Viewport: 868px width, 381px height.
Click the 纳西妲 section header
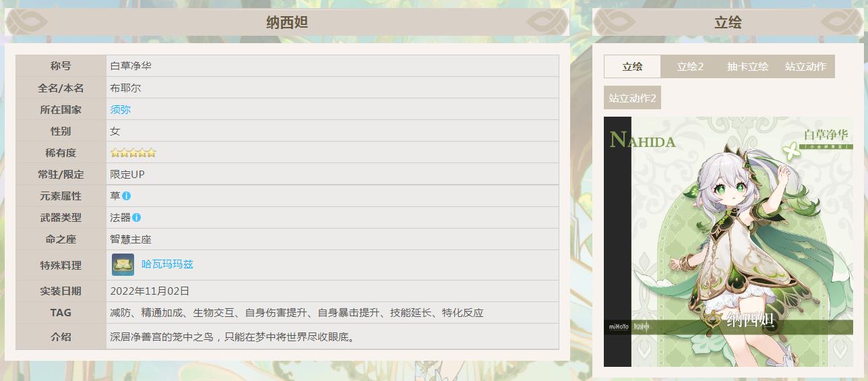(287, 22)
